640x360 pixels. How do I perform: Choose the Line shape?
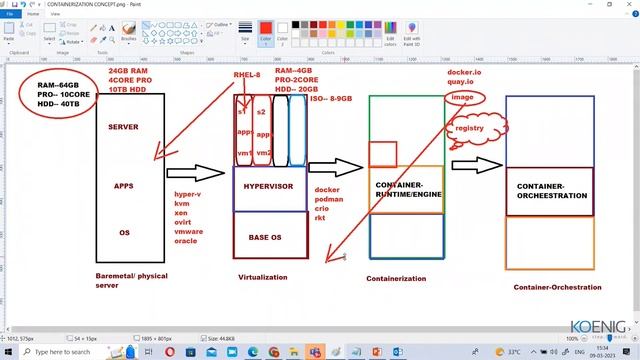pyautogui.click(x=146, y=25)
